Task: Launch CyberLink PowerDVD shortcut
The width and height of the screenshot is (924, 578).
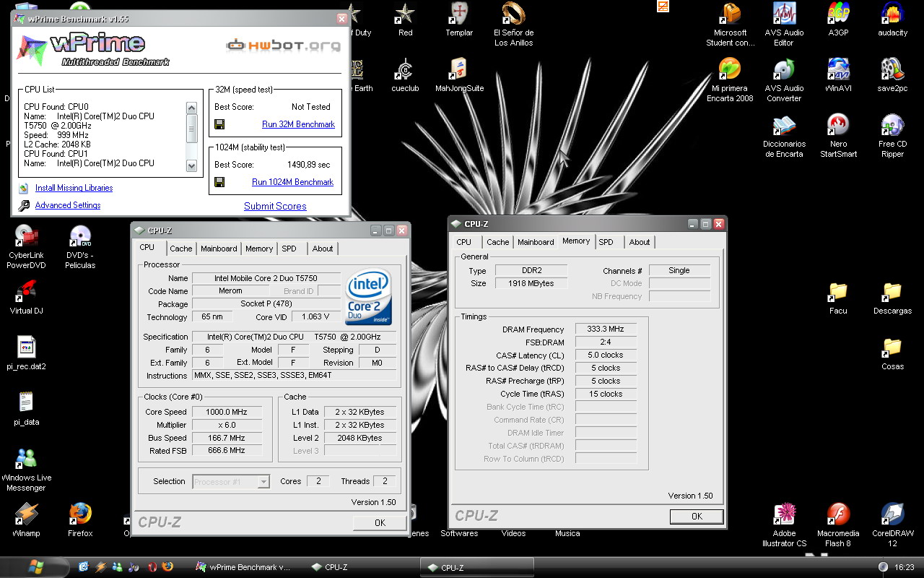Action: tap(27, 247)
